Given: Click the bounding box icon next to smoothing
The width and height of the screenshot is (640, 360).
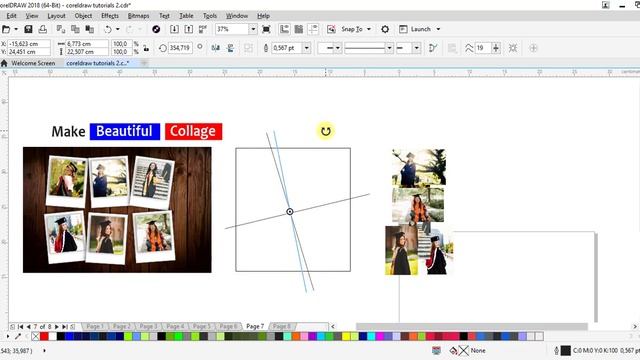Looking at the screenshot, I should (513, 48).
